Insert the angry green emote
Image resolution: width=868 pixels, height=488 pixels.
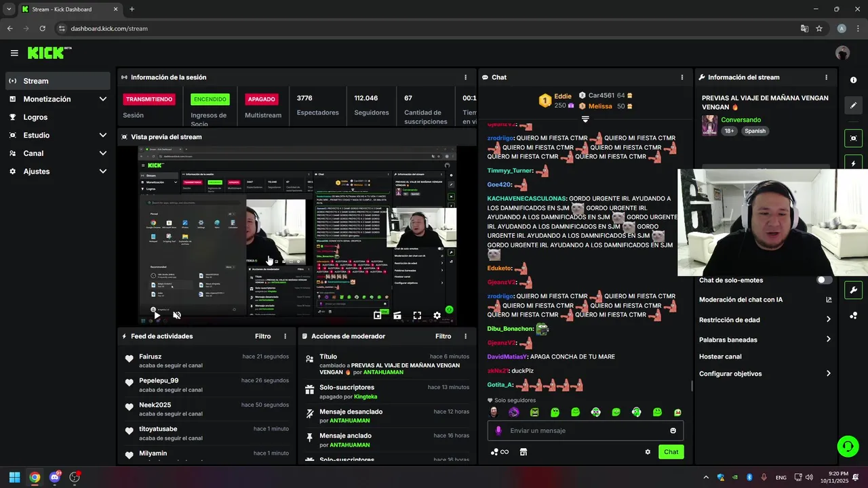[x=534, y=412]
